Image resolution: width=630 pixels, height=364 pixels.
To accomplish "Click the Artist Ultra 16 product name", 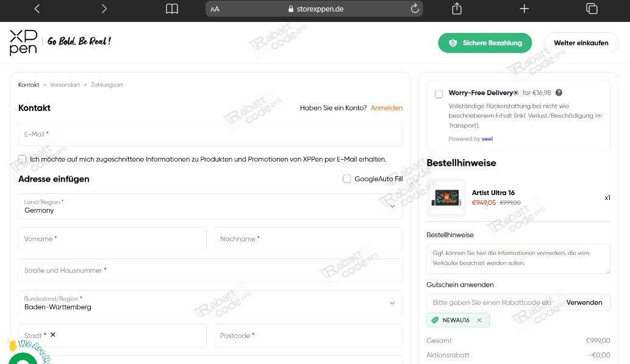I will 493,193.
